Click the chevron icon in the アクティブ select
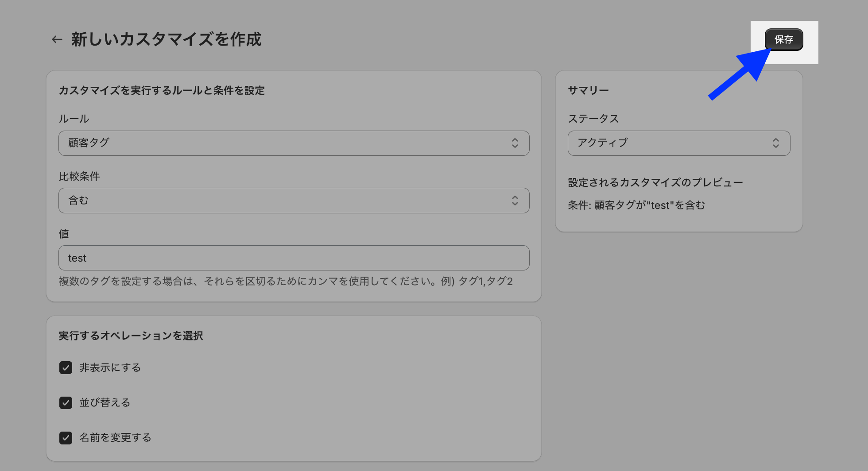Viewport: 868px width, 471px height. 775,143
